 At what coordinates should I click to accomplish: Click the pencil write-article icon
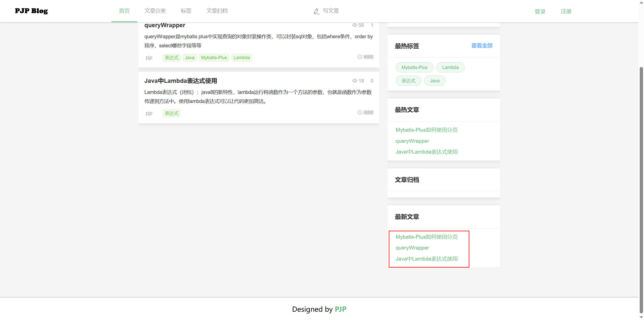[316, 11]
